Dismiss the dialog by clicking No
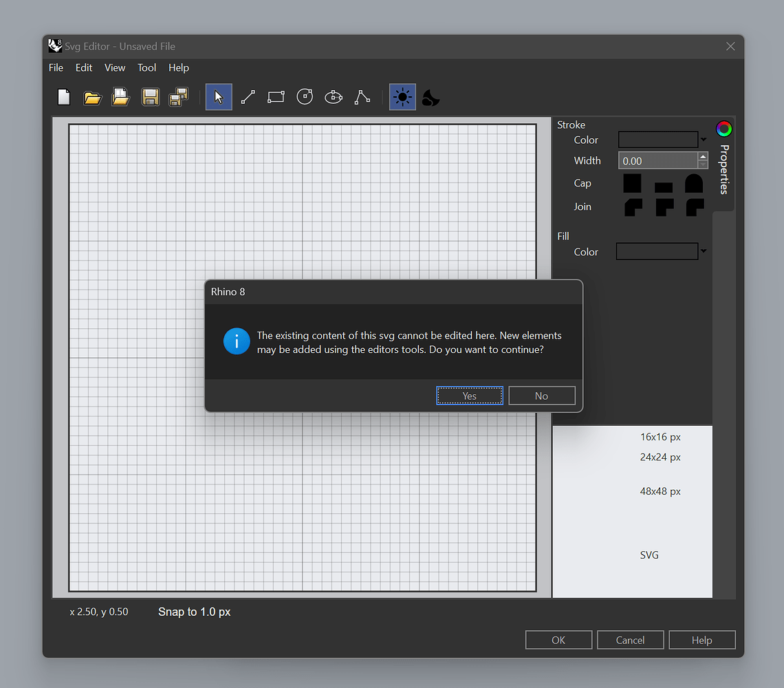 [x=541, y=396]
